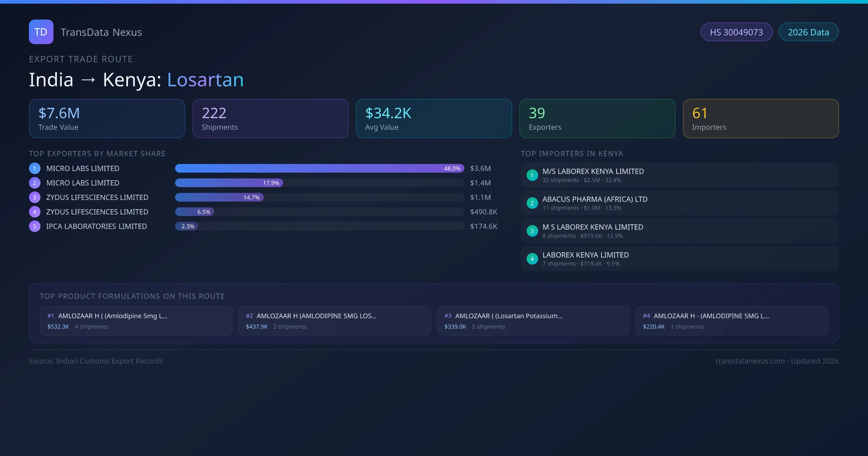
Task: Click the rank 3 Zydus exporter badge
Action: tap(35, 197)
